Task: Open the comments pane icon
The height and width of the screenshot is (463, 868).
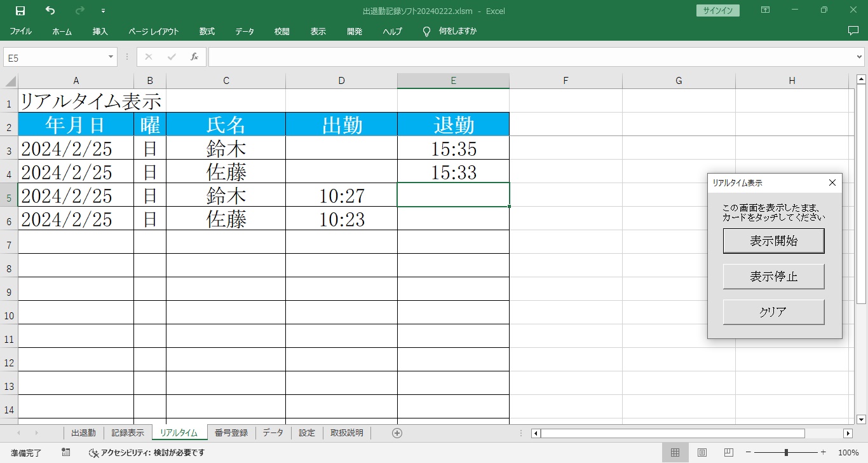Action: (x=853, y=31)
